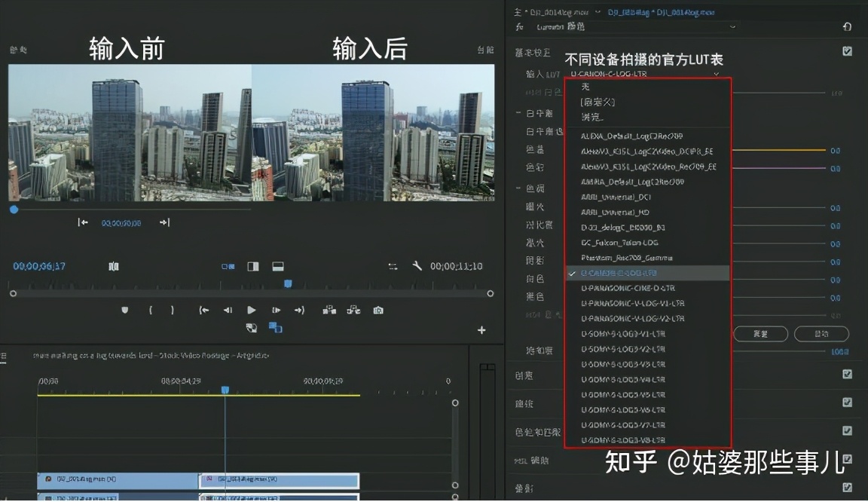This screenshot has width=868, height=502.
Task: Toggle the Curves section checkbox
Action: coord(848,403)
